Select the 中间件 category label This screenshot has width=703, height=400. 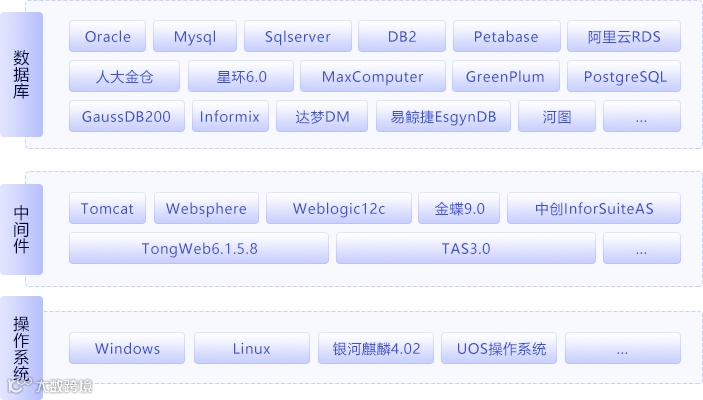point(22,229)
